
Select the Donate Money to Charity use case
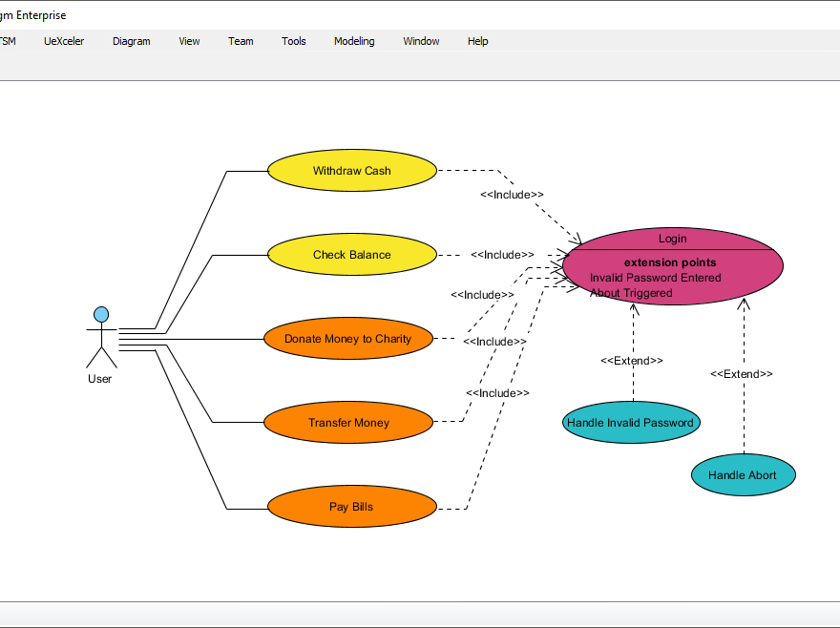click(x=348, y=338)
